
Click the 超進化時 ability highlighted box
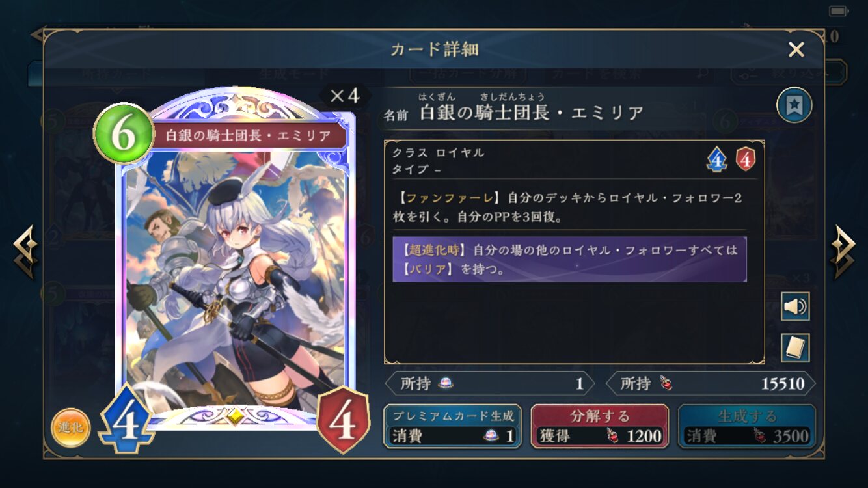(570, 259)
